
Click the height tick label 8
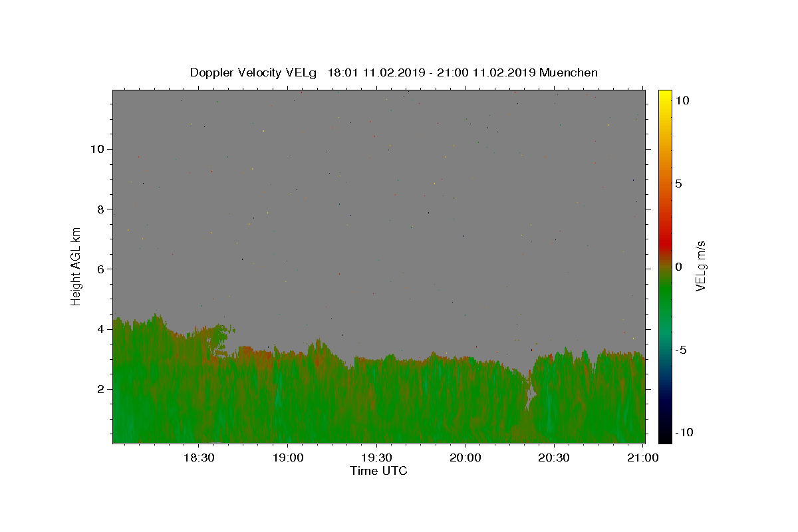click(100, 209)
